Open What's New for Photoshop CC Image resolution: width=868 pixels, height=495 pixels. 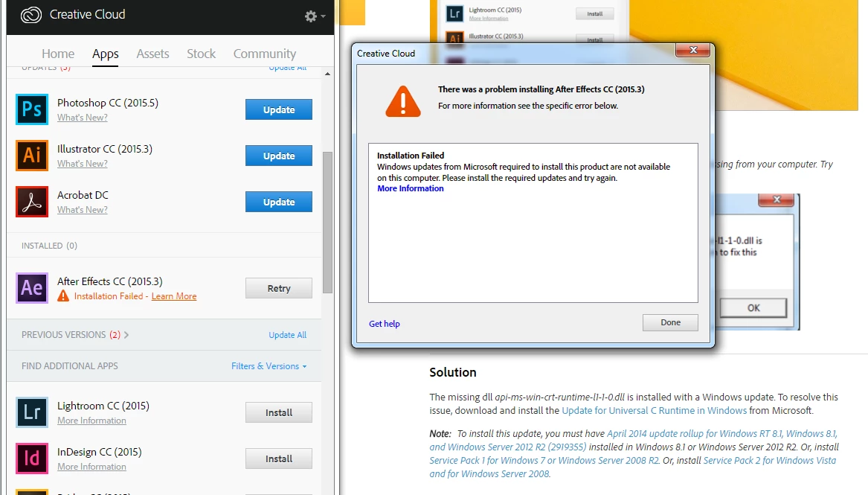point(83,118)
